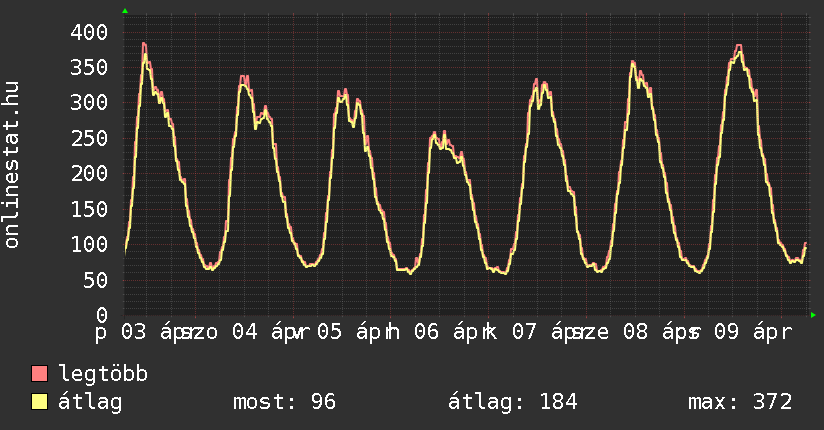Image resolution: width=824 pixels, height=430 pixels.
Task: Click the green arrow at the x-axis end
Action: 814,315
